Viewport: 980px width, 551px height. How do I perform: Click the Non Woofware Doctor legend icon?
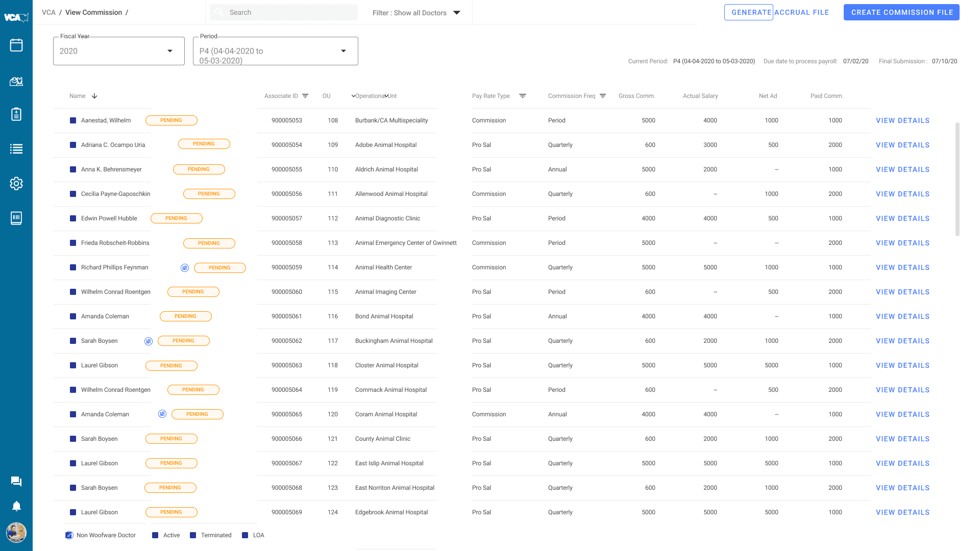(69, 535)
